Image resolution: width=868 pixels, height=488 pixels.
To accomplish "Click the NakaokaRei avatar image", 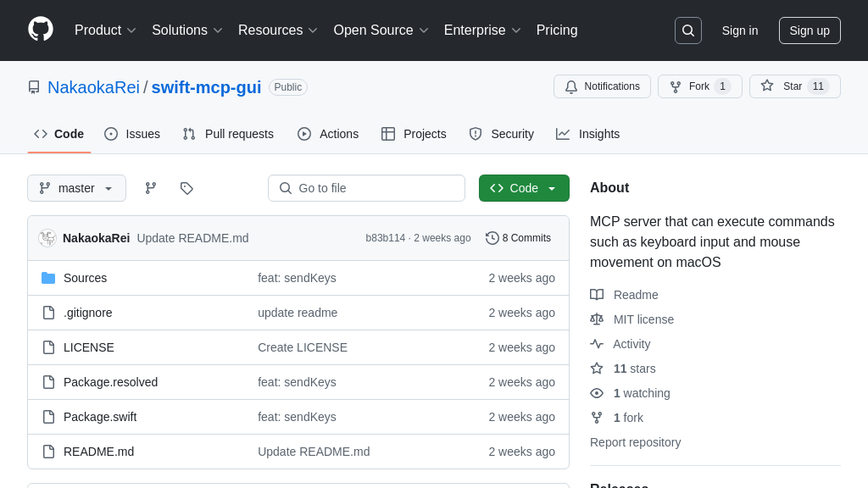I will coord(47,238).
